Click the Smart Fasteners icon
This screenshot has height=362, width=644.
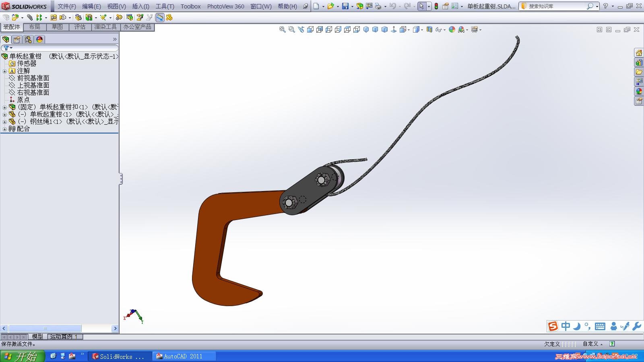tap(54, 17)
